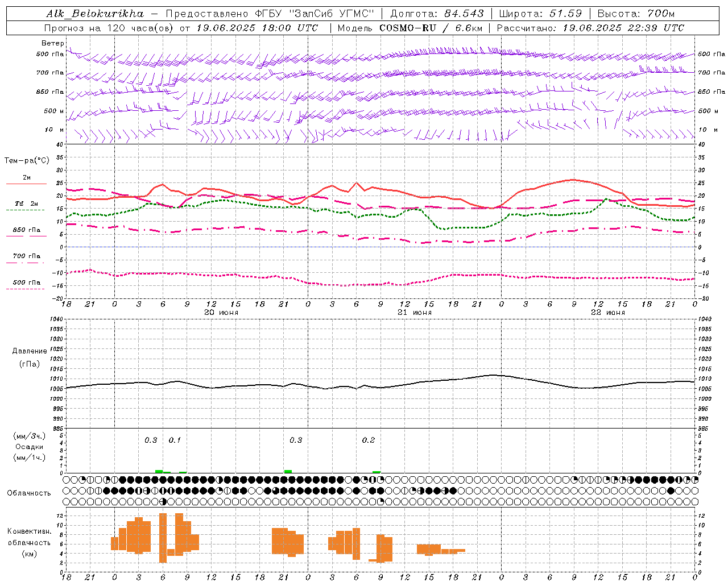This screenshot has height=582, width=728.
Task: Click the "Тем-ра(°C)" temperature panel label
Action: (x=27, y=161)
